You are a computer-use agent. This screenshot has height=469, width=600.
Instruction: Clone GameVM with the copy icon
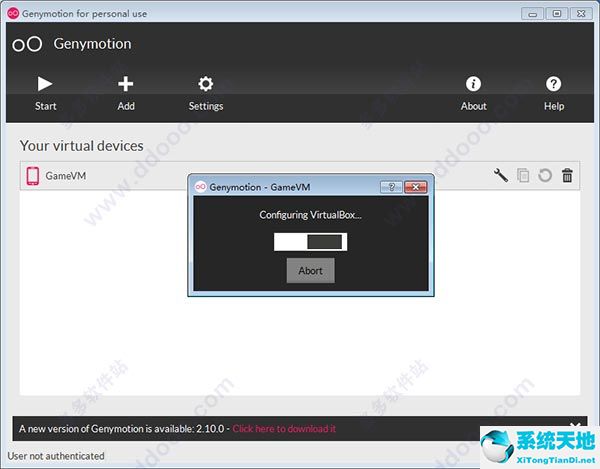point(523,175)
